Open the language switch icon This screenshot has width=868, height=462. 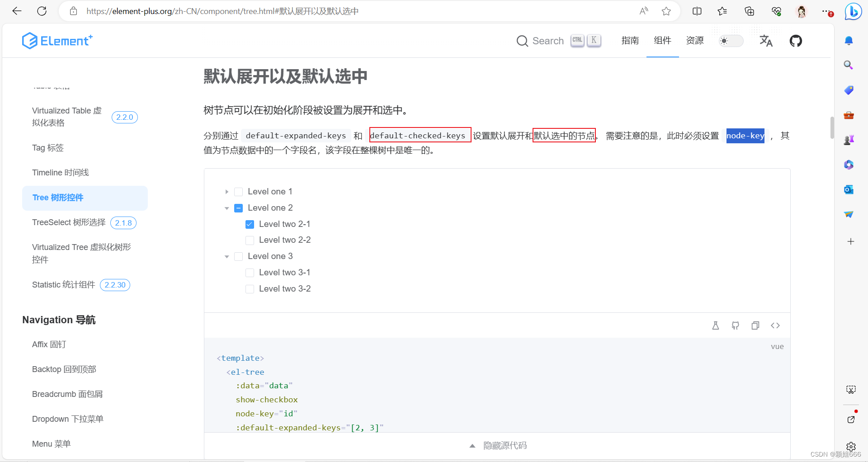point(766,41)
